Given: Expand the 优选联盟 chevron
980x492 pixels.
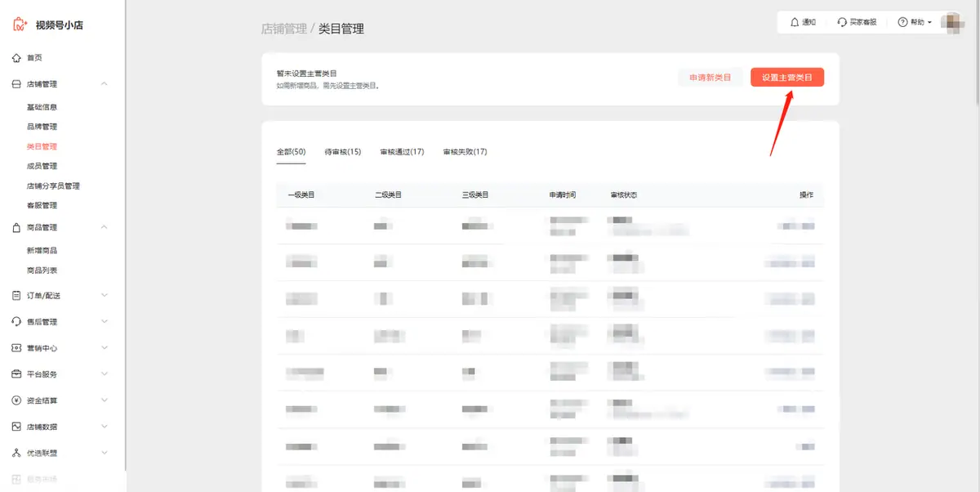Looking at the screenshot, I should coord(105,453).
